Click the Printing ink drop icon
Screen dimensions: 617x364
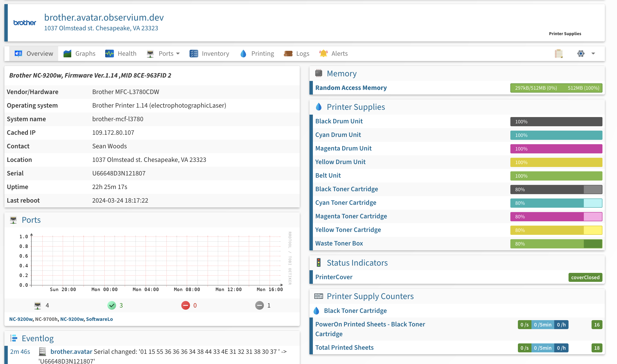(243, 54)
